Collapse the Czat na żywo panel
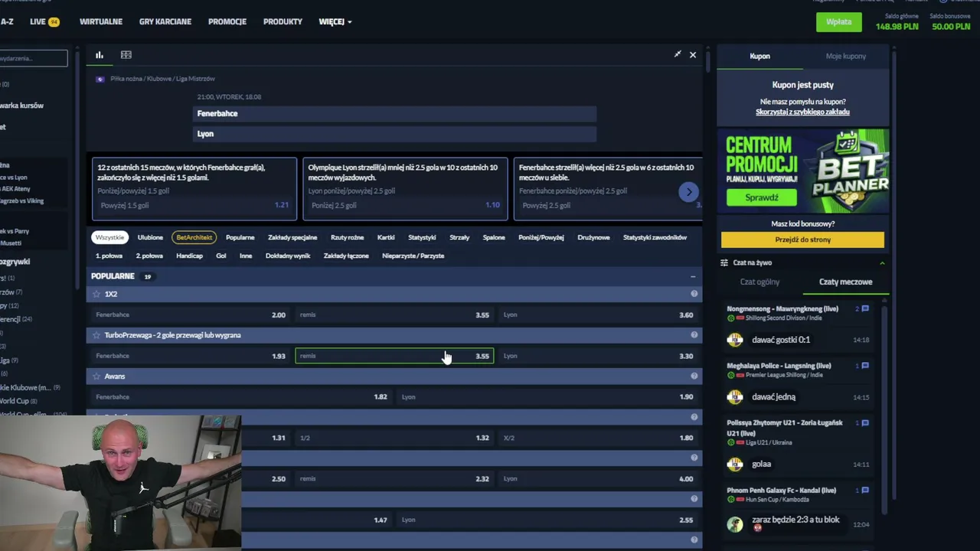This screenshot has width=980, height=551. click(x=882, y=262)
